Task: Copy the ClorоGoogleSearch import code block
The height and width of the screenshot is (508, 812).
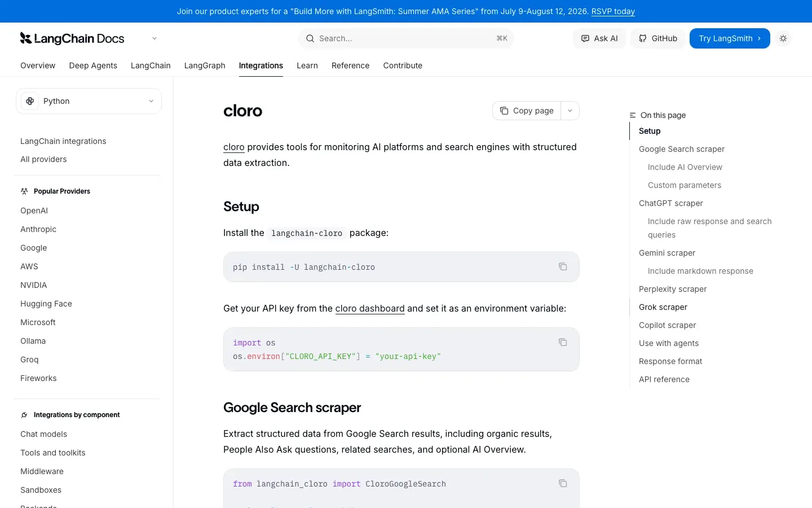Action: (x=563, y=483)
